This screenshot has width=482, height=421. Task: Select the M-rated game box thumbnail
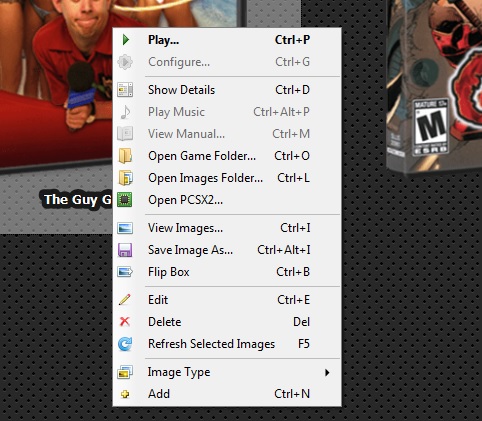coord(434,87)
